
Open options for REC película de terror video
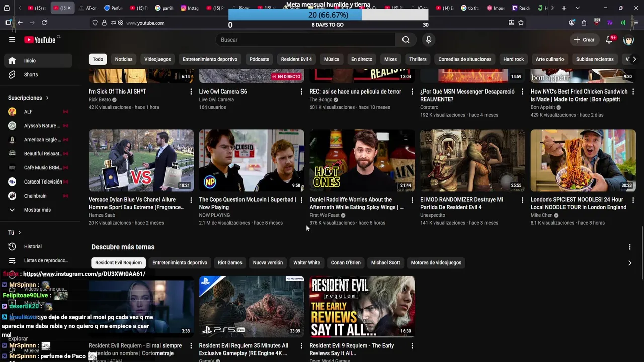(x=412, y=92)
